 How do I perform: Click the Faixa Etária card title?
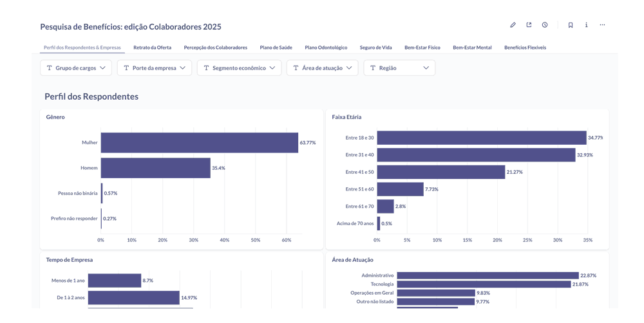[346, 117]
